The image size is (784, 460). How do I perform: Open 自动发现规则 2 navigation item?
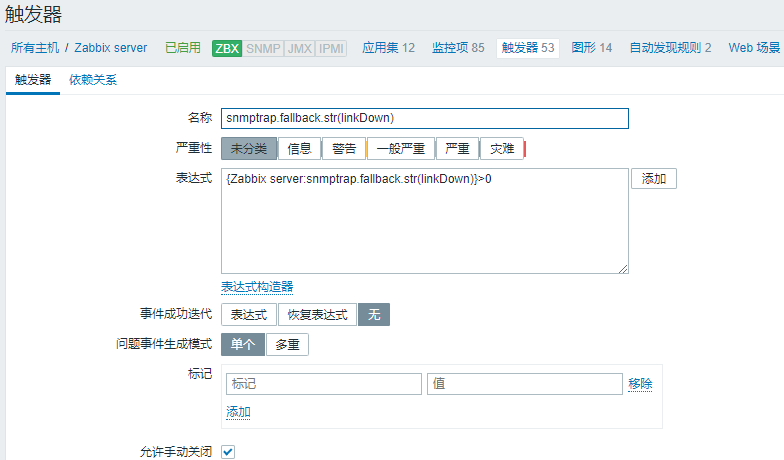click(x=670, y=48)
